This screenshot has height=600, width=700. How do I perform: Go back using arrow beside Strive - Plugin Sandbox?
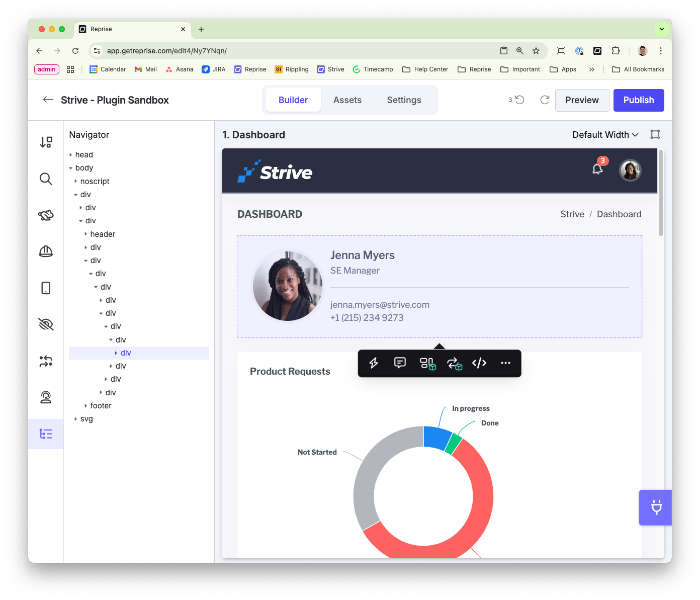tap(48, 100)
